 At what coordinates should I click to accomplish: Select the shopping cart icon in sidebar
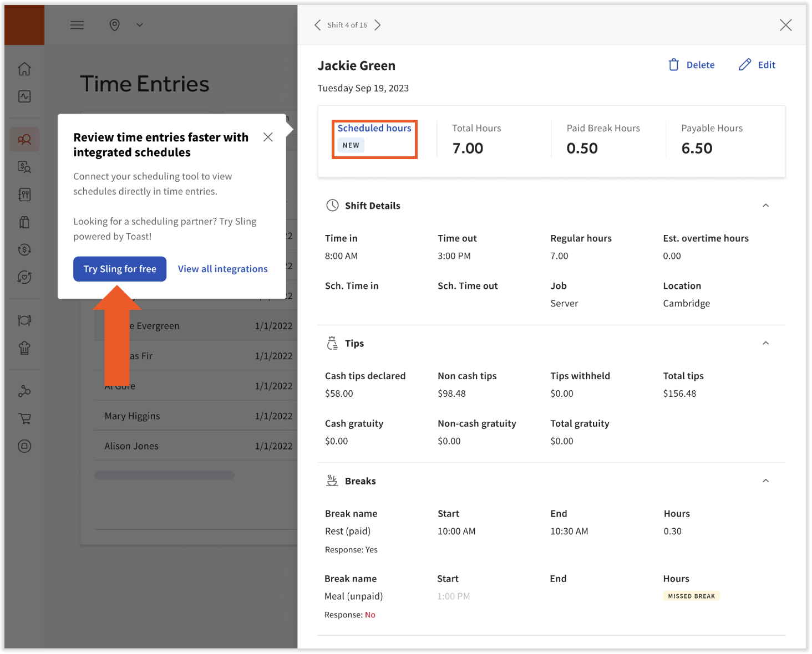pos(24,418)
